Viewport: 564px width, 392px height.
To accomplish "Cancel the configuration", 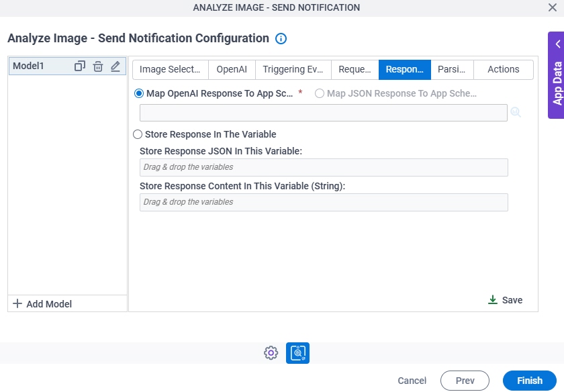I will pos(412,381).
